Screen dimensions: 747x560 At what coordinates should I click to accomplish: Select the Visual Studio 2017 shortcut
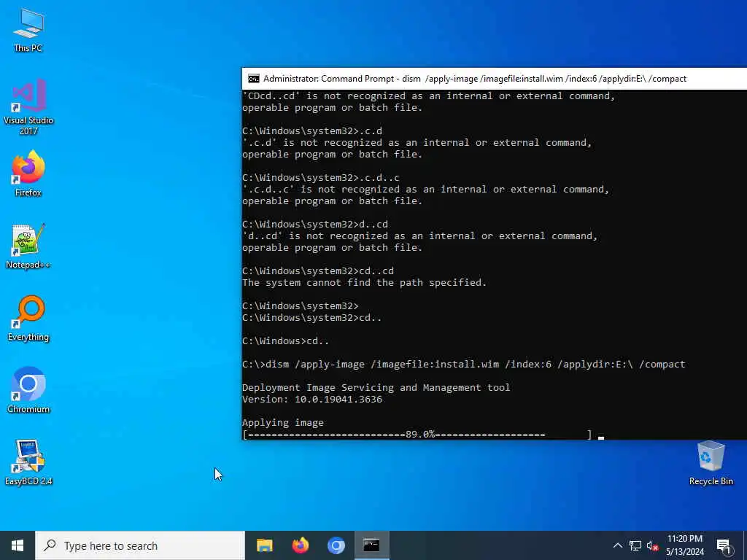(28, 106)
